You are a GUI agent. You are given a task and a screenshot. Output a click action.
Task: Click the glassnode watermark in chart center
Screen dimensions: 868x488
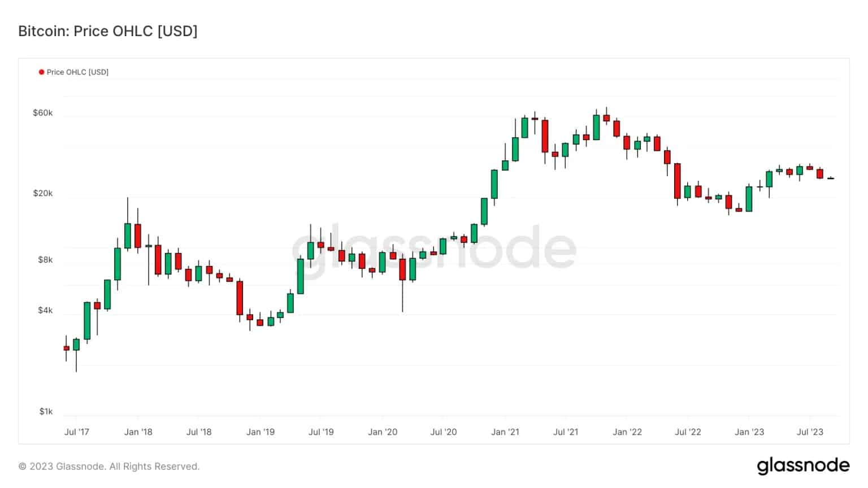pos(433,249)
